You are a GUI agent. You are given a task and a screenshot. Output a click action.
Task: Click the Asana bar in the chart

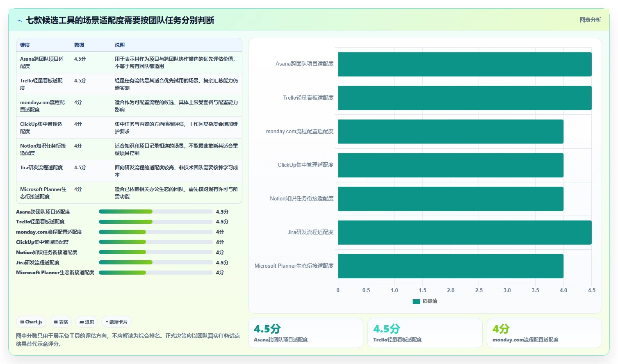click(x=465, y=64)
